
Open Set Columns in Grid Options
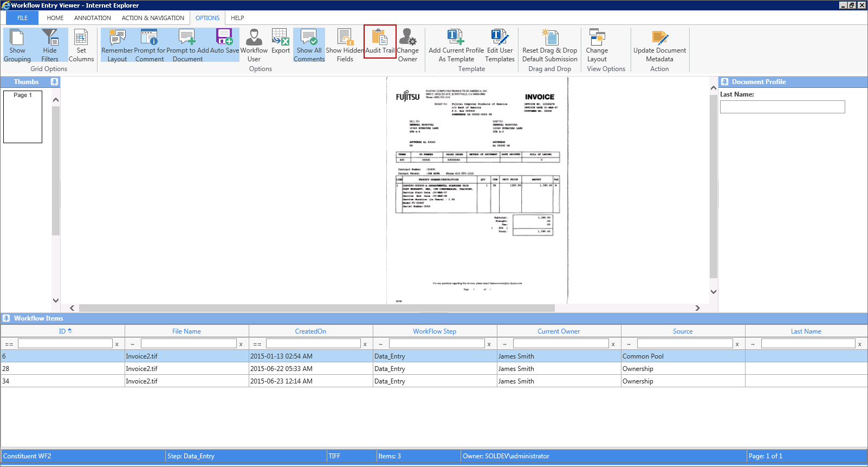pos(81,46)
